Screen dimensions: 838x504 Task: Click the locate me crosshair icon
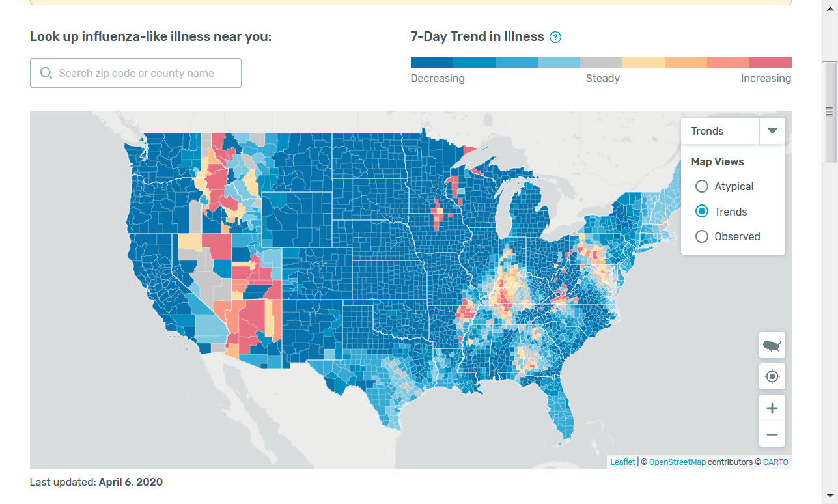tap(772, 376)
